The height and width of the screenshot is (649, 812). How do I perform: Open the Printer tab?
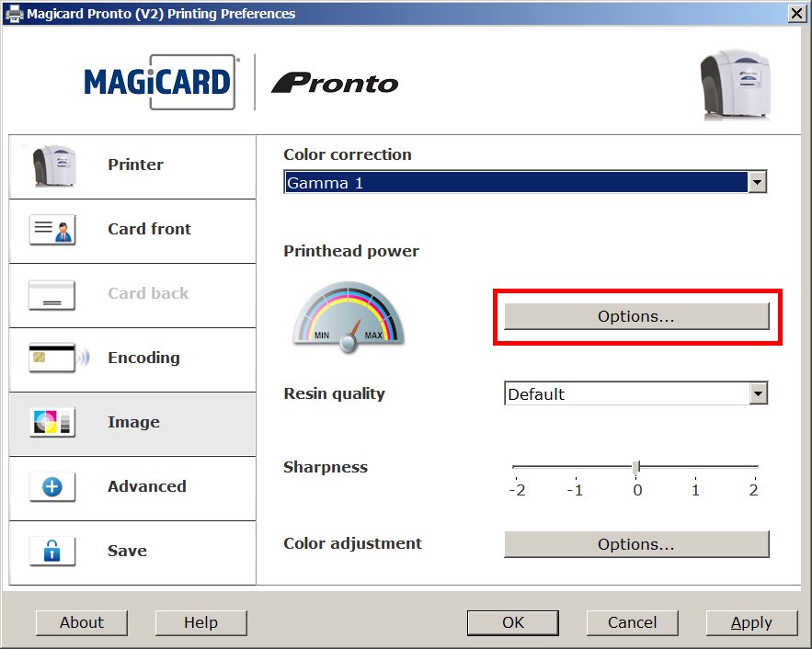point(132,166)
